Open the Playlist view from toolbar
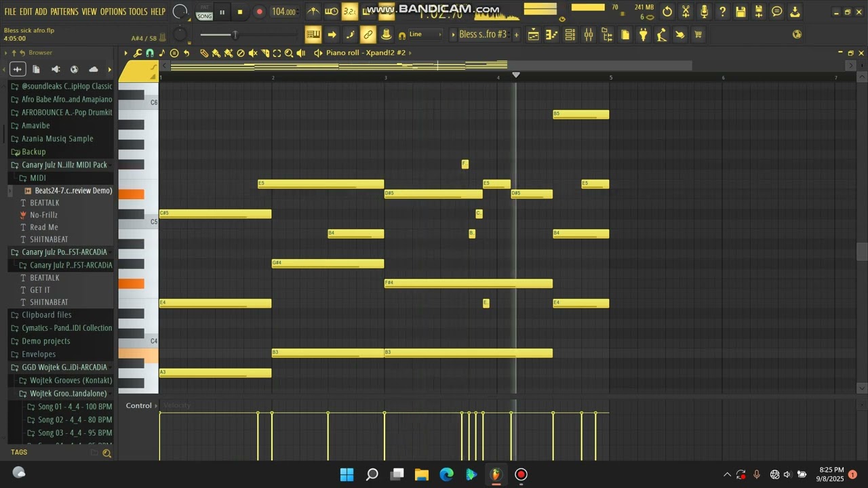 [x=534, y=35]
